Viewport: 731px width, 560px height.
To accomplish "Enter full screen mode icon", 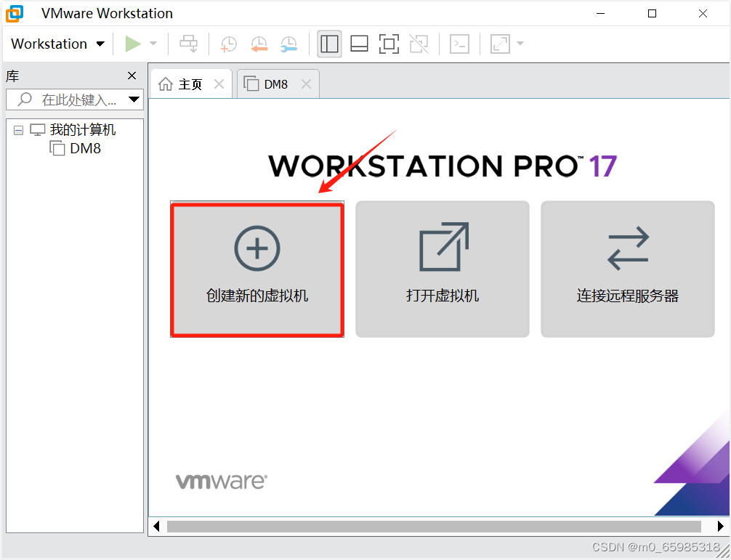I will tap(389, 44).
